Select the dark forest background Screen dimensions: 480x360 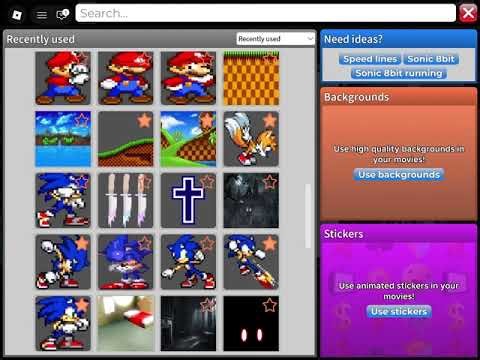click(x=251, y=200)
